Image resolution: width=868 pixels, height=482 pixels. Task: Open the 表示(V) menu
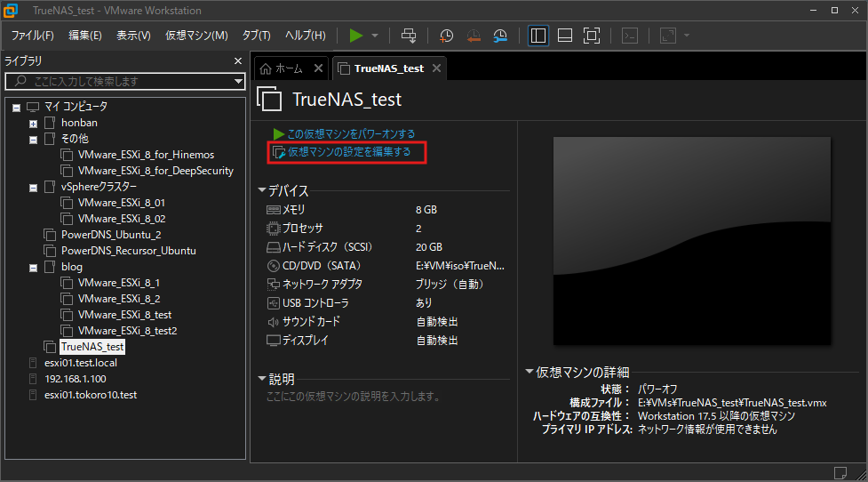coord(133,36)
